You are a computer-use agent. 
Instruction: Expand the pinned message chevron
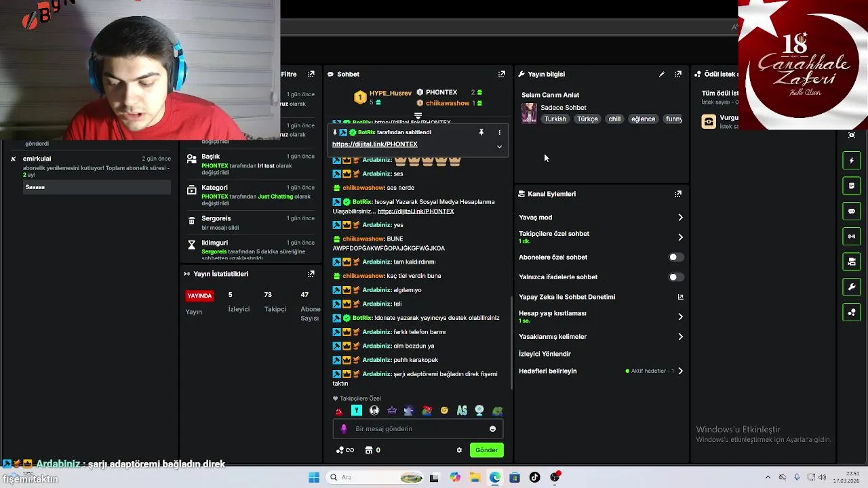click(x=499, y=146)
